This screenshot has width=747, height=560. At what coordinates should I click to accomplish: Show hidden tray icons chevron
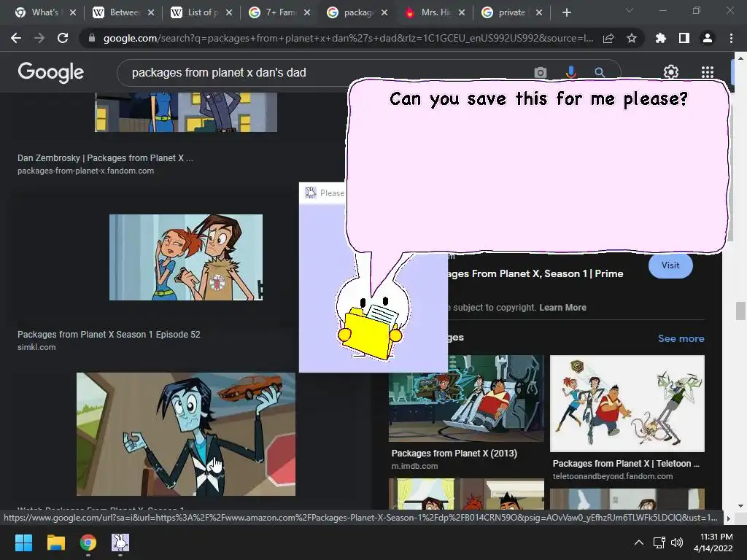tap(639, 542)
